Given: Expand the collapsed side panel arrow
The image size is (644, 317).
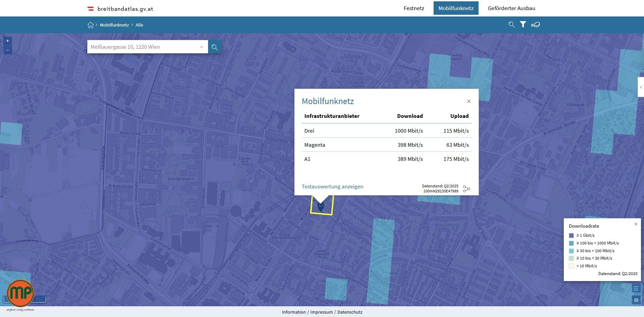Looking at the screenshot, I should pyautogui.click(x=641, y=87).
